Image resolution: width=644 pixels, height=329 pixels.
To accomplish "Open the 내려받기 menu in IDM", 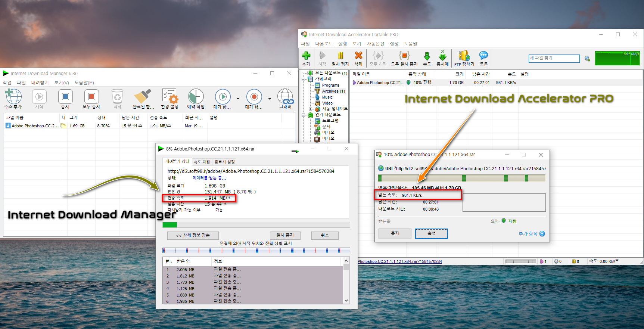I will click(40, 83).
